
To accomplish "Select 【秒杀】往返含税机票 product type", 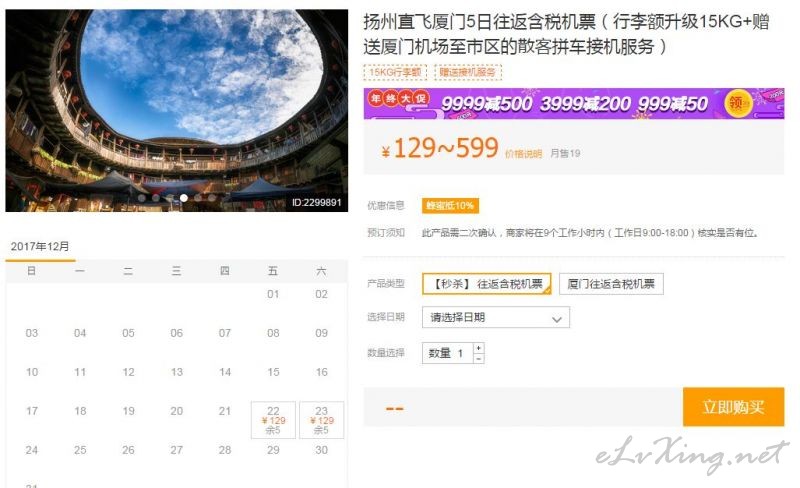I will coord(487,284).
